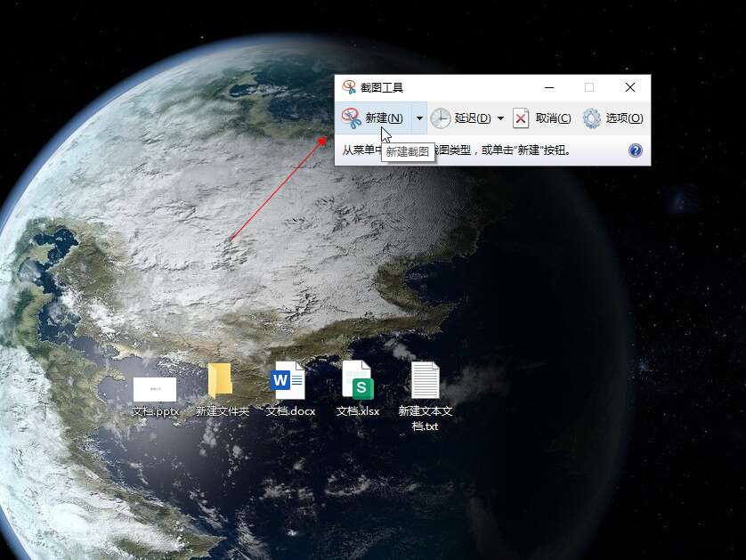Image resolution: width=746 pixels, height=560 pixels.
Task: Open Options via the gear icon
Action: 592,118
